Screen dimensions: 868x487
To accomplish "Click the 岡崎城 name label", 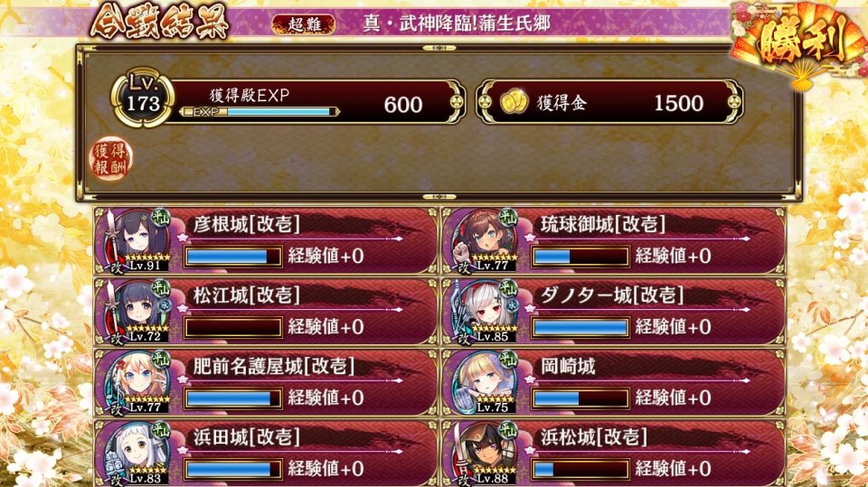I will coord(568,366).
